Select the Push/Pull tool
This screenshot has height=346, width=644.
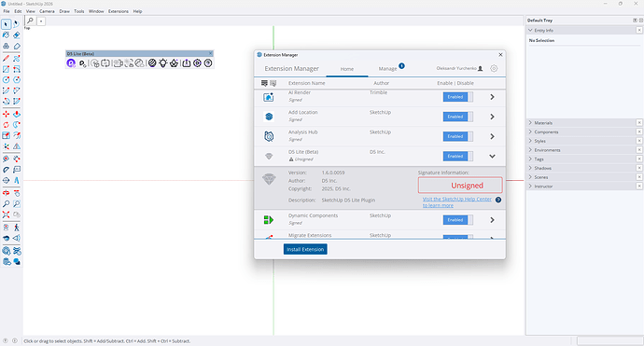coord(17,114)
